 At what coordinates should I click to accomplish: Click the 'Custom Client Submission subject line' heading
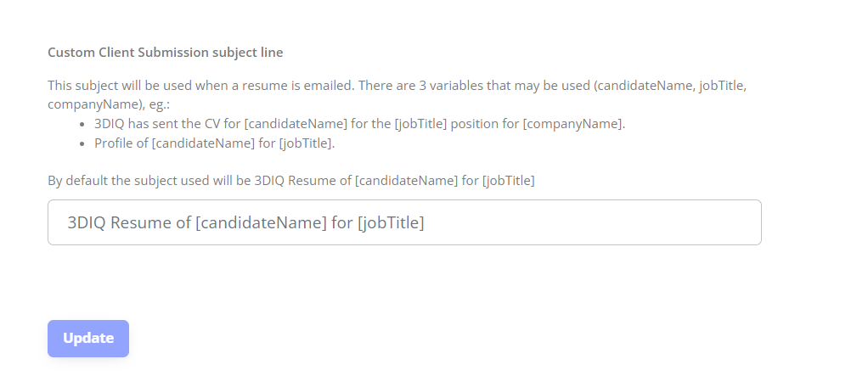tap(165, 53)
